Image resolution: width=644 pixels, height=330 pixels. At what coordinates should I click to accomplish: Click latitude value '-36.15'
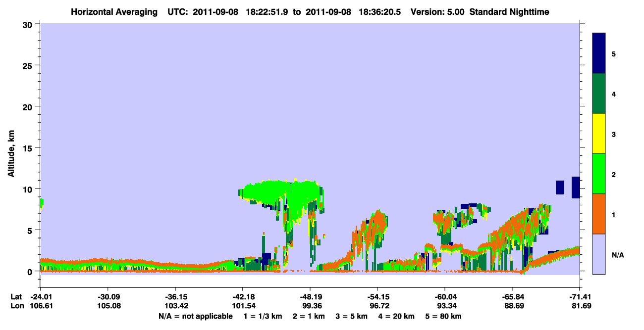click(175, 297)
